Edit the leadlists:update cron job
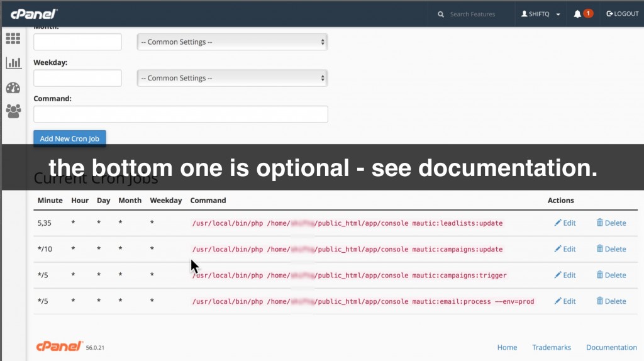The height and width of the screenshot is (361, 644). click(x=565, y=223)
